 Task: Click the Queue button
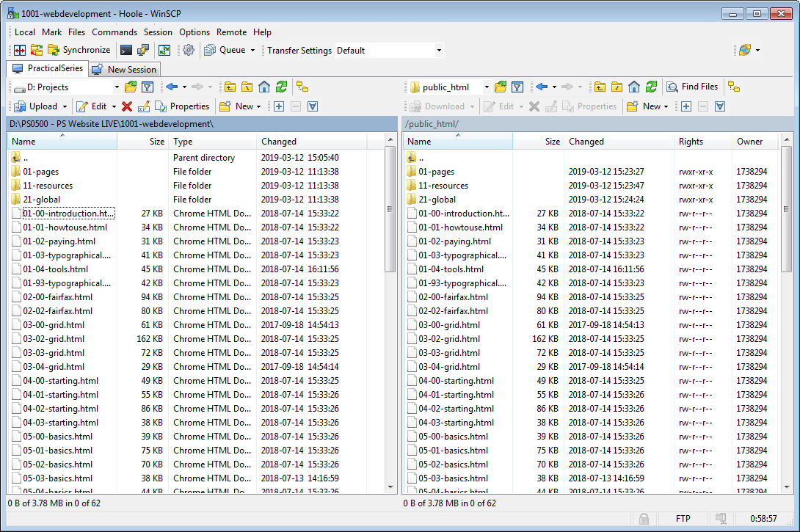225,50
